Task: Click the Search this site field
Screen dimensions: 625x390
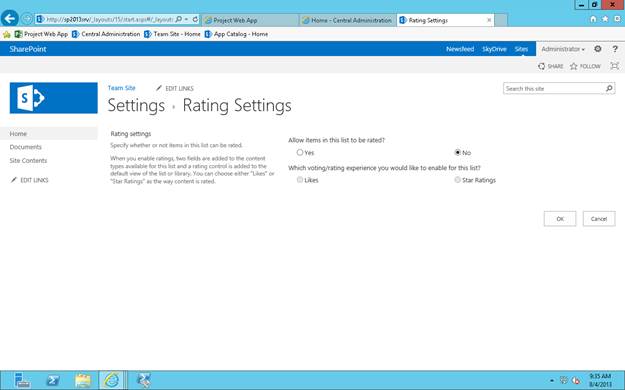Action: coord(554,89)
